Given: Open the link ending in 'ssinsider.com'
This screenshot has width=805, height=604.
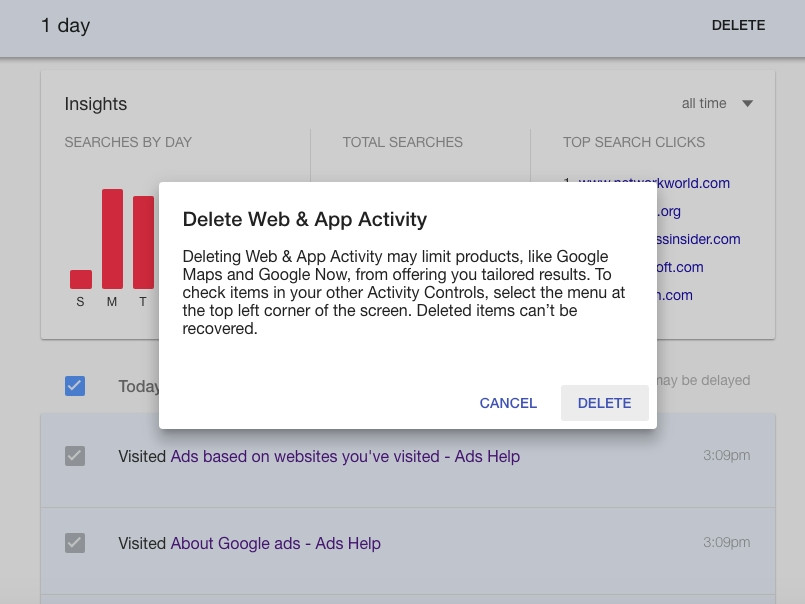Looking at the screenshot, I should [698, 239].
